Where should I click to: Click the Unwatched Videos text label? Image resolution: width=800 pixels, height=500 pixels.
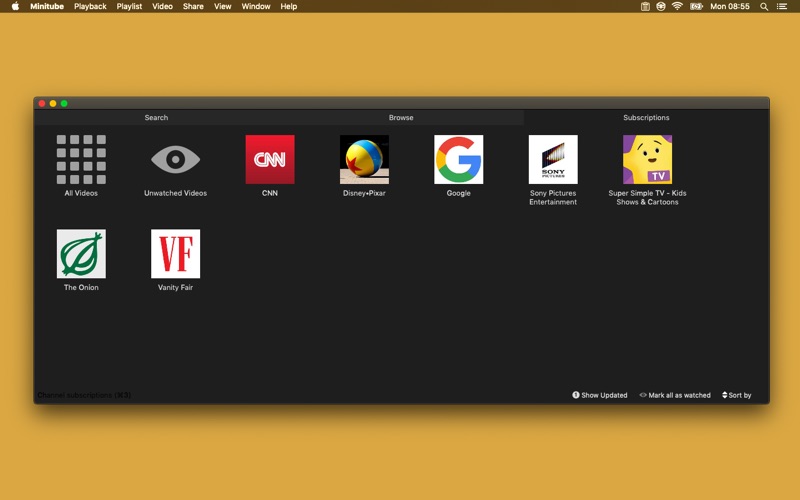click(176, 193)
